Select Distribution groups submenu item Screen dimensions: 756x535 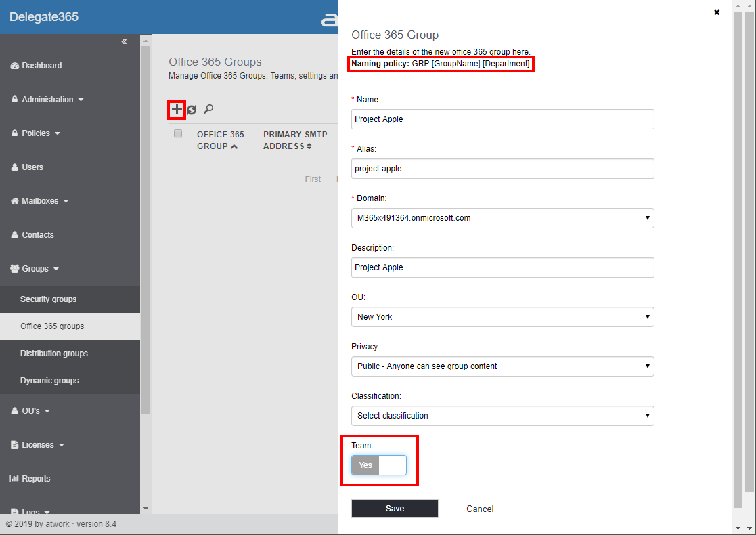(70, 353)
